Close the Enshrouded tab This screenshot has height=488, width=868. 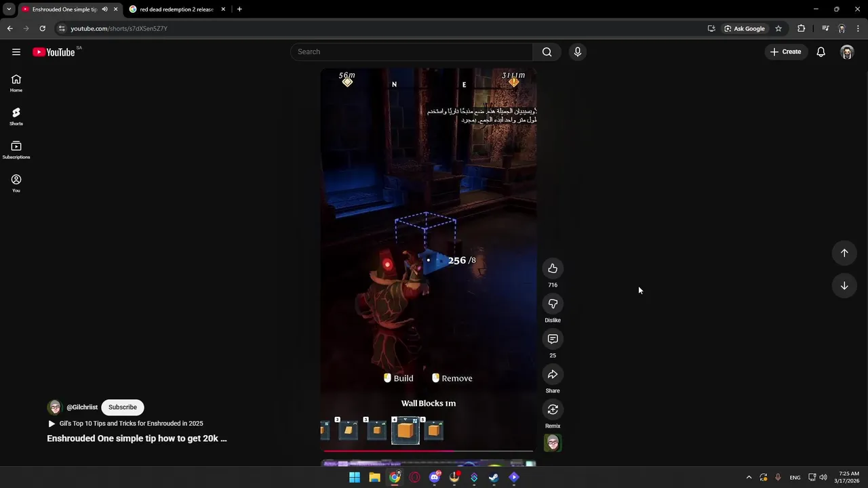115,9
